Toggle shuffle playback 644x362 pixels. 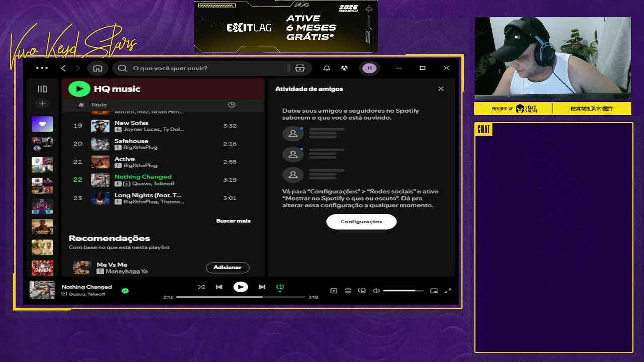(x=201, y=287)
